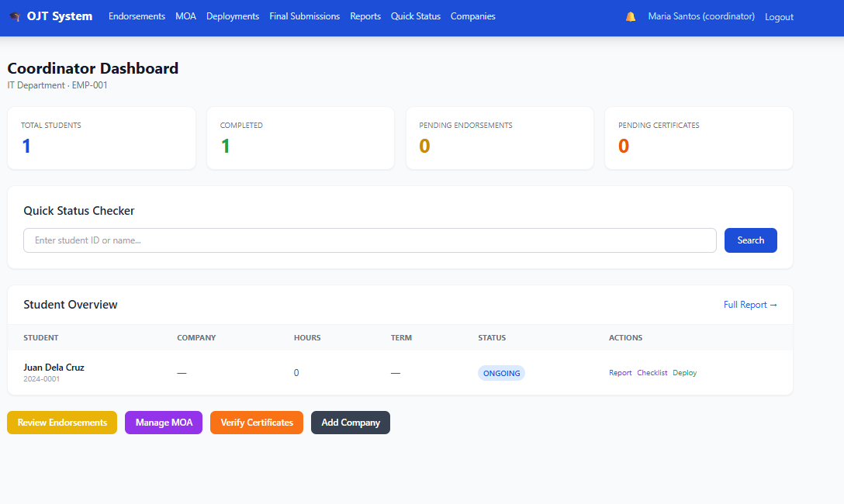
Task: Click the Manage MOA button
Action: click(164, 423)
